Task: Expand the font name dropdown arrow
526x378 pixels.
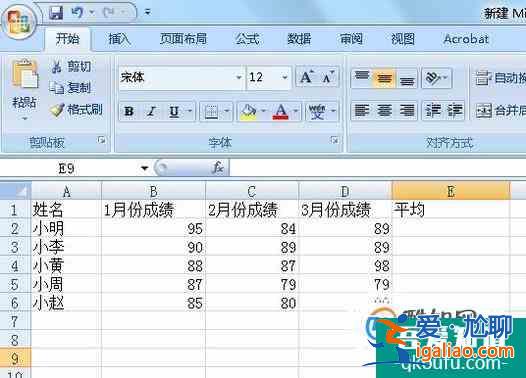Action: tap(239, 78)
